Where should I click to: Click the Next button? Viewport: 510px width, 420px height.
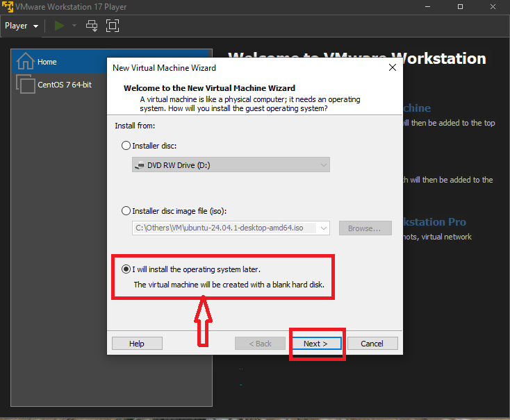click(x=315, y=344)
